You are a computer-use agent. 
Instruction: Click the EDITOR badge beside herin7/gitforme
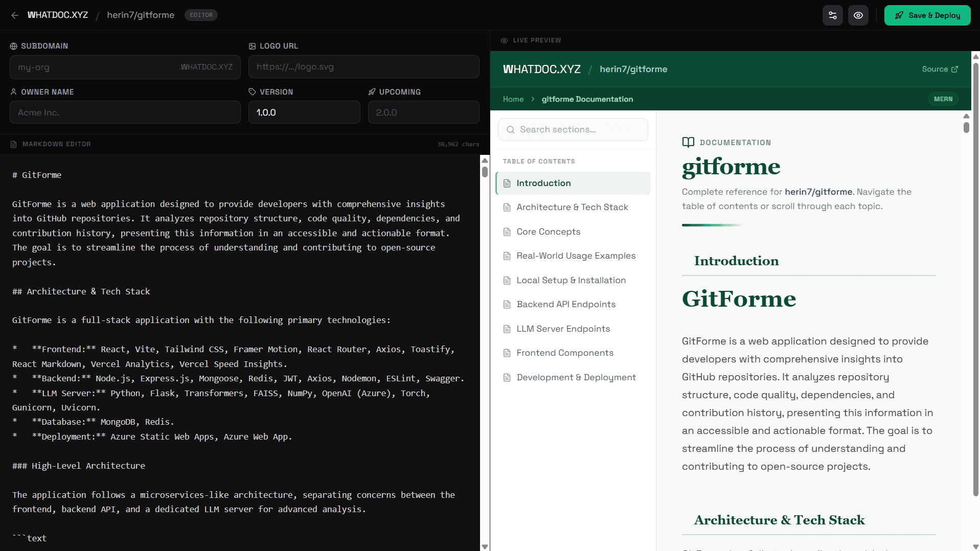201,15
